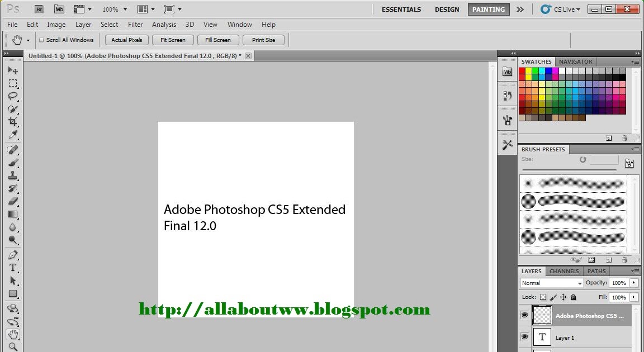Select the Dodge tool
Viewport: 644px width, 352px height.
click(13, 240)
